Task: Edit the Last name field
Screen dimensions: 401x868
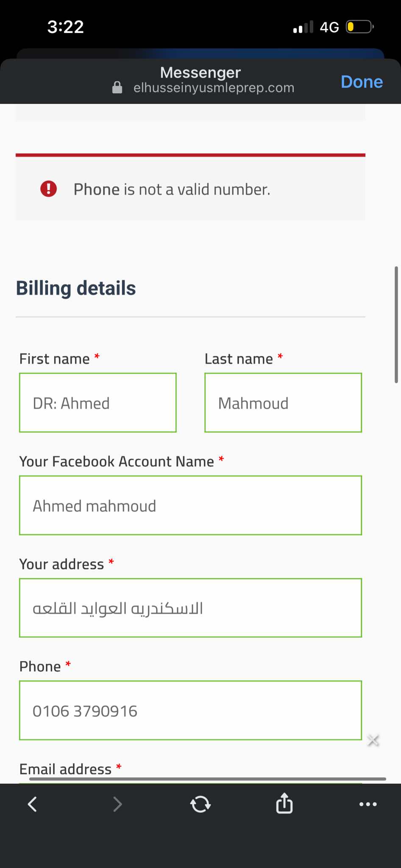Action: click(283, 403)
